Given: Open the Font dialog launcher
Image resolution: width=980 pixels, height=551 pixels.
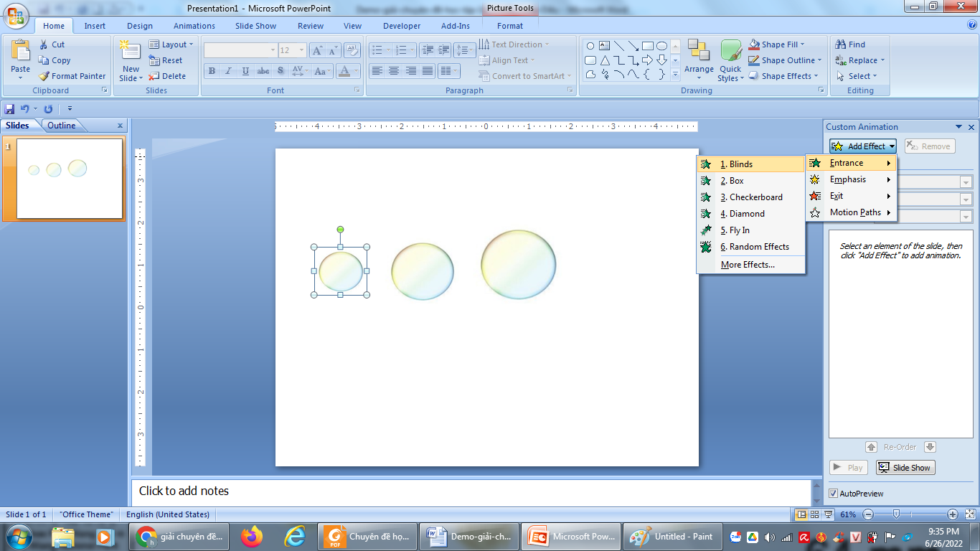Looking at the screenshot, I should 357,90.
